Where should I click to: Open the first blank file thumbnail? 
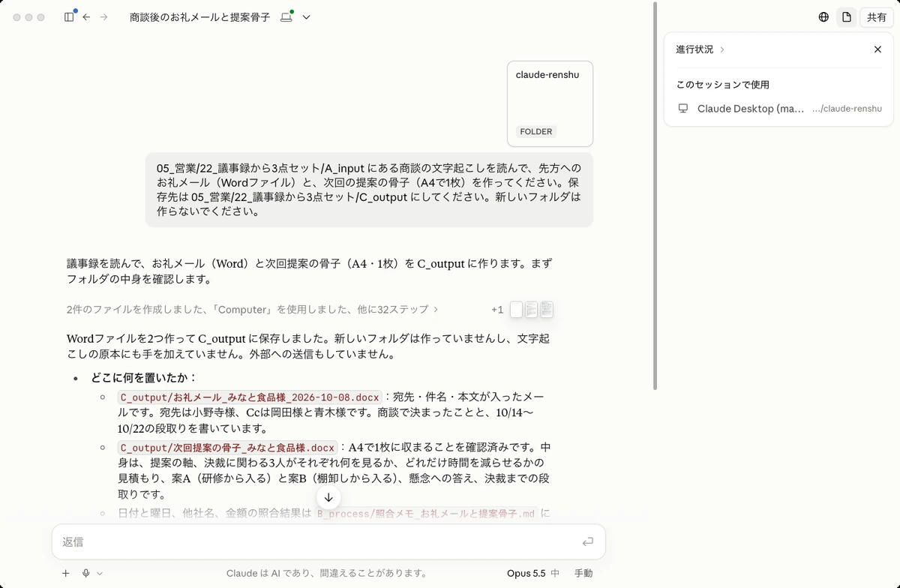516,309
